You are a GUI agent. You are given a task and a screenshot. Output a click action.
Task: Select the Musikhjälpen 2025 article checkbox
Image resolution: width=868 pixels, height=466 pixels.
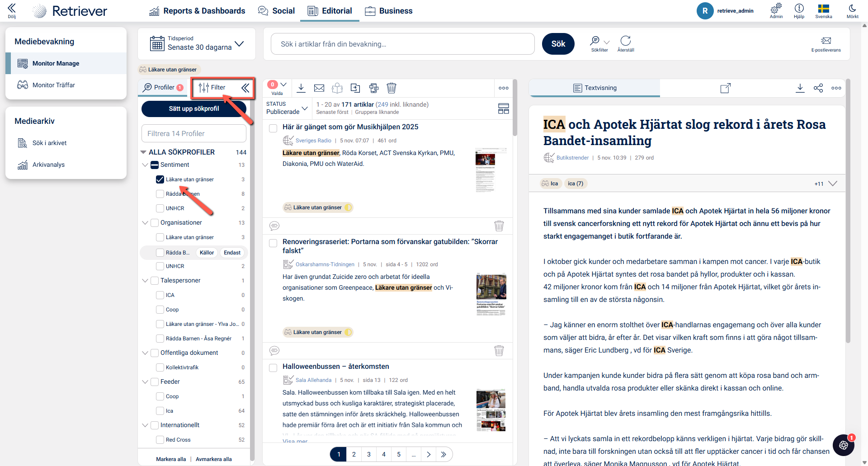coord(273,128)
